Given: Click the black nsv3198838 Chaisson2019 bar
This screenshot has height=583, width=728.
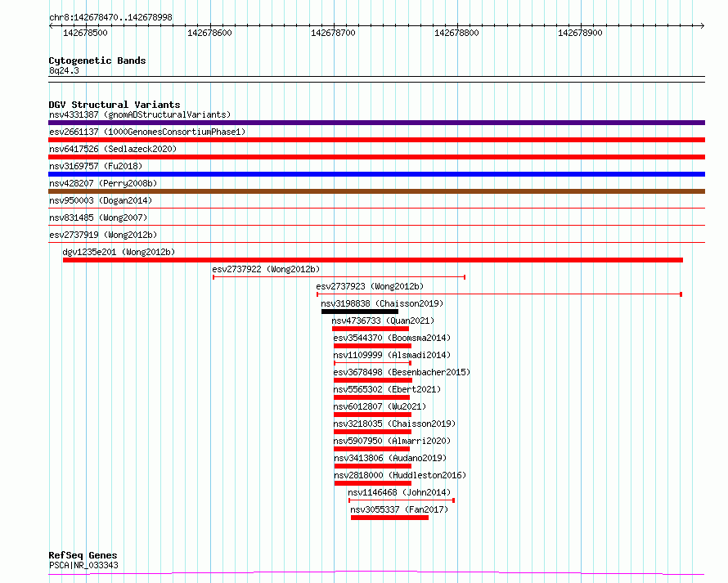Looking at the screenshot, I should pyautogui.click(x=360, y=312).
